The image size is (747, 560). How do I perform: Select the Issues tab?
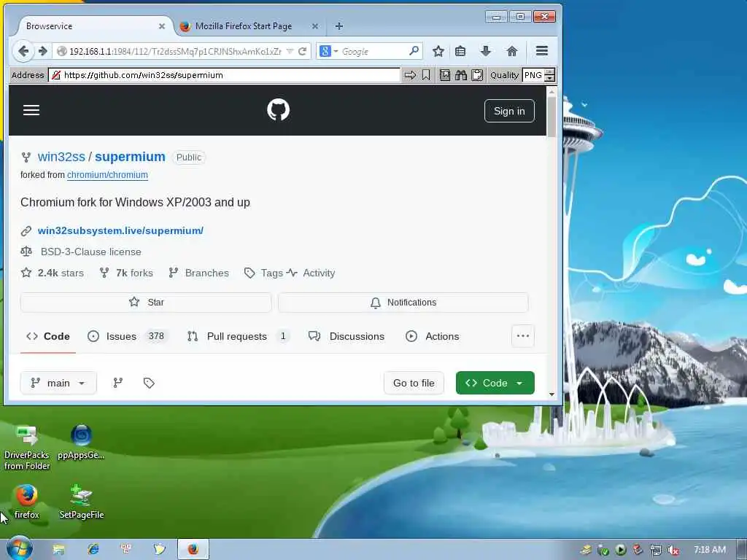[x=127, y=336]
